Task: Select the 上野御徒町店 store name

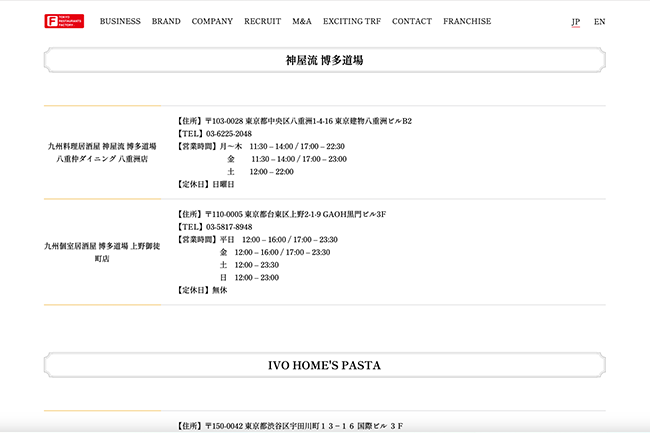Action: tap(101, 252)
